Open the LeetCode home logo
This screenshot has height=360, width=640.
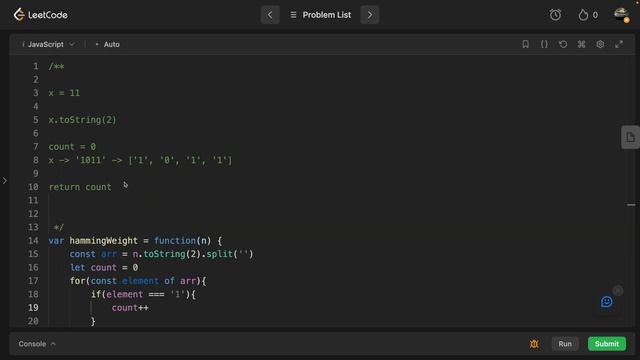coord(40,15)
